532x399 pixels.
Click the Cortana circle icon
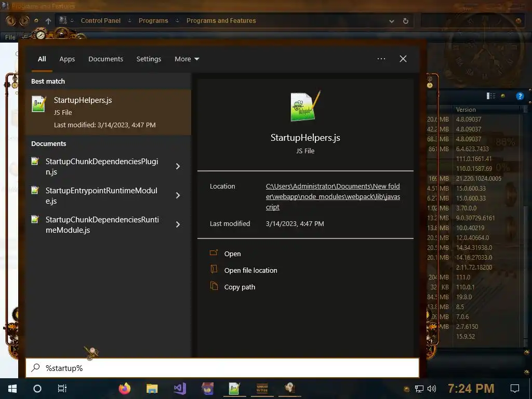point(37,389)
